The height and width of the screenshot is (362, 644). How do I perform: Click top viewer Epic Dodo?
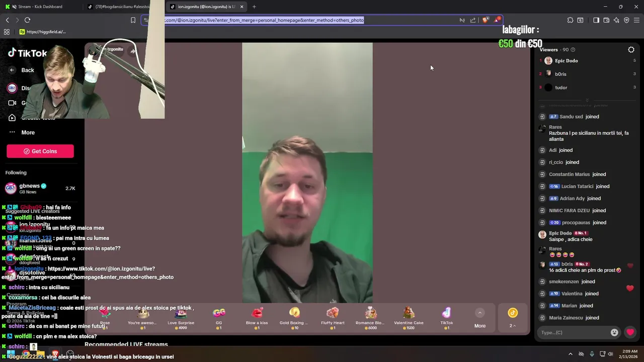coord(566,61)
